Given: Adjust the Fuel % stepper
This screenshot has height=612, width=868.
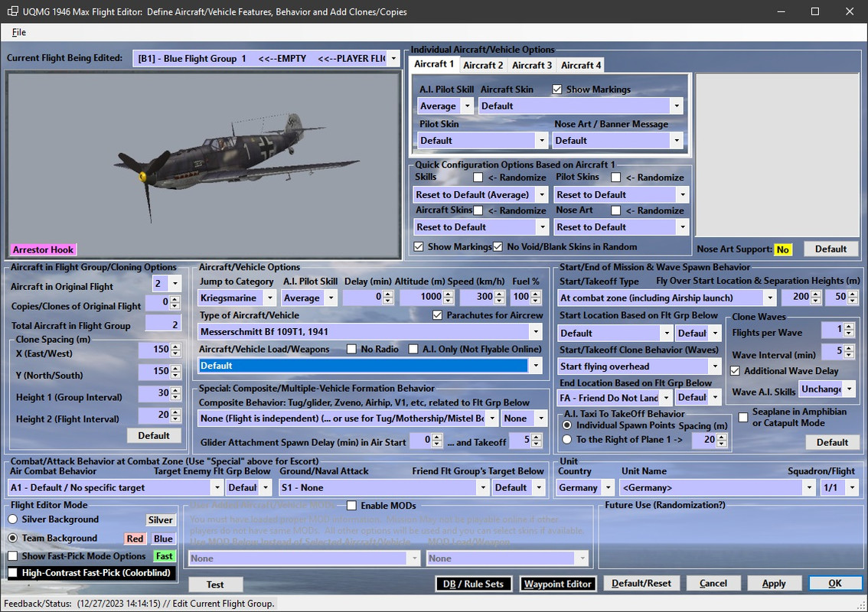Looking at the screenshot, I should tap(535, 298).
